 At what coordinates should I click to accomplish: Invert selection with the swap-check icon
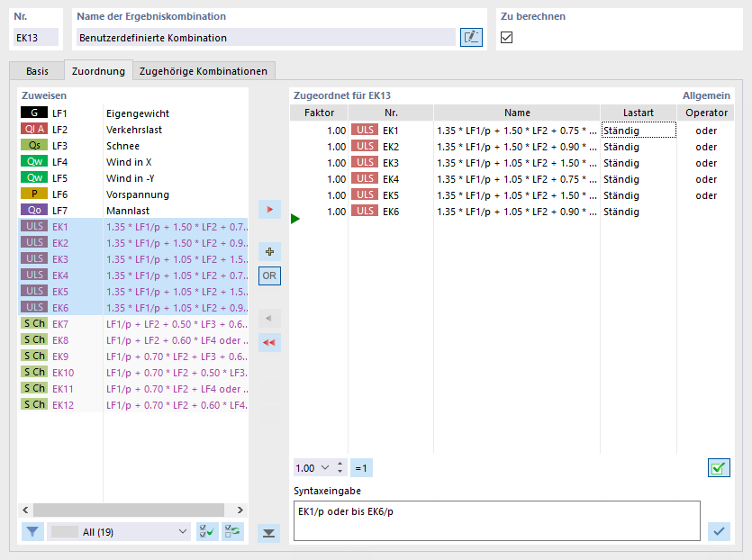(x=233, y=532)
